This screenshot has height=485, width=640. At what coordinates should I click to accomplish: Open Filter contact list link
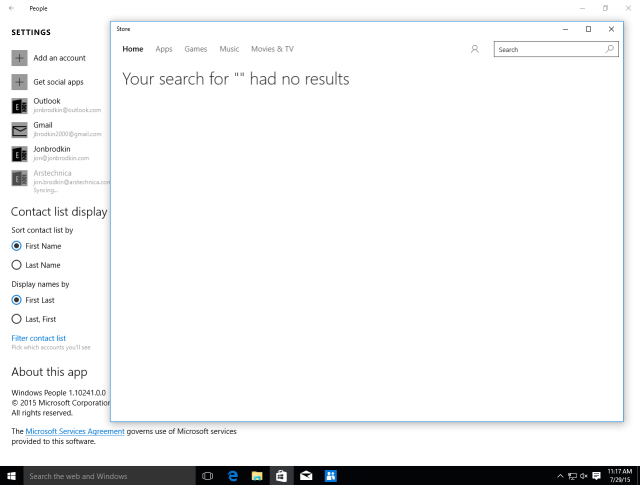[38, 338]
